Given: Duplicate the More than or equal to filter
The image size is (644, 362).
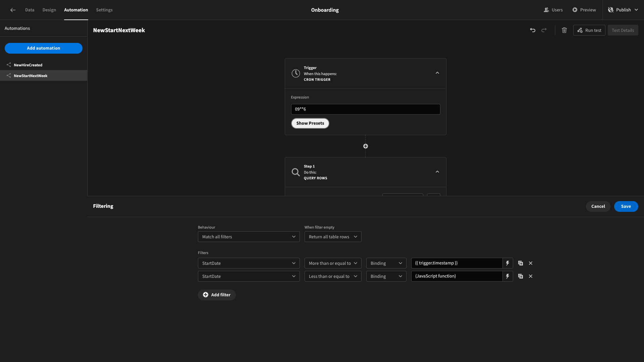Looking at the screenshot, I should pyautogui.click(x=521, y=263).
